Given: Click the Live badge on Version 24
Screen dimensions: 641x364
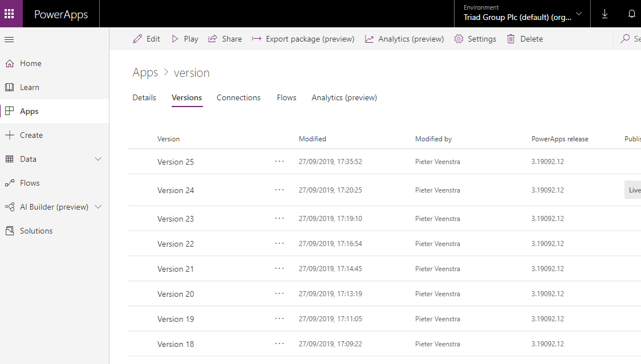Looking at the screenshot, I should click(633, 190).
